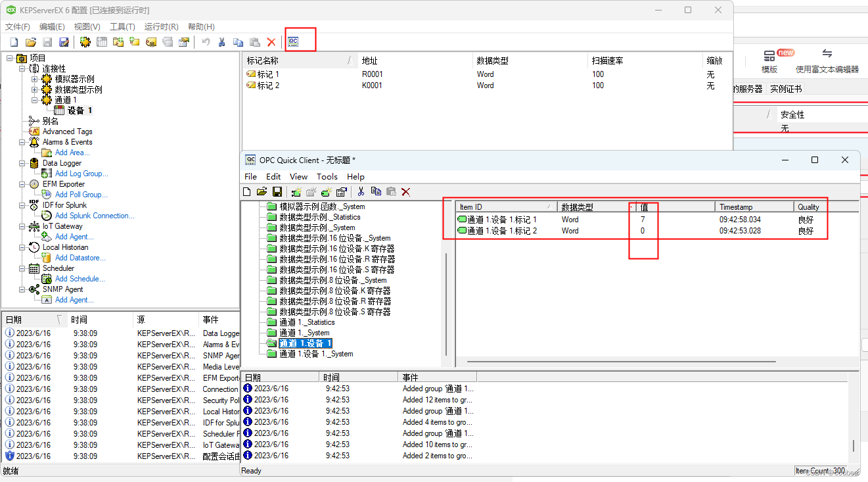Select 别名 in the project tree
Image resolution: width=868 pixels, height=482 pixels.
pos(51,121)
